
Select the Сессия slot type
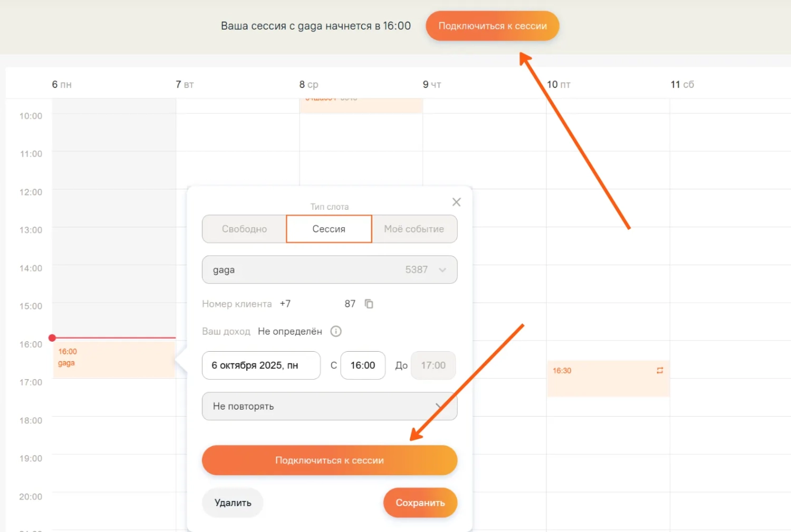pyautogui.click(x=329, y=229)
